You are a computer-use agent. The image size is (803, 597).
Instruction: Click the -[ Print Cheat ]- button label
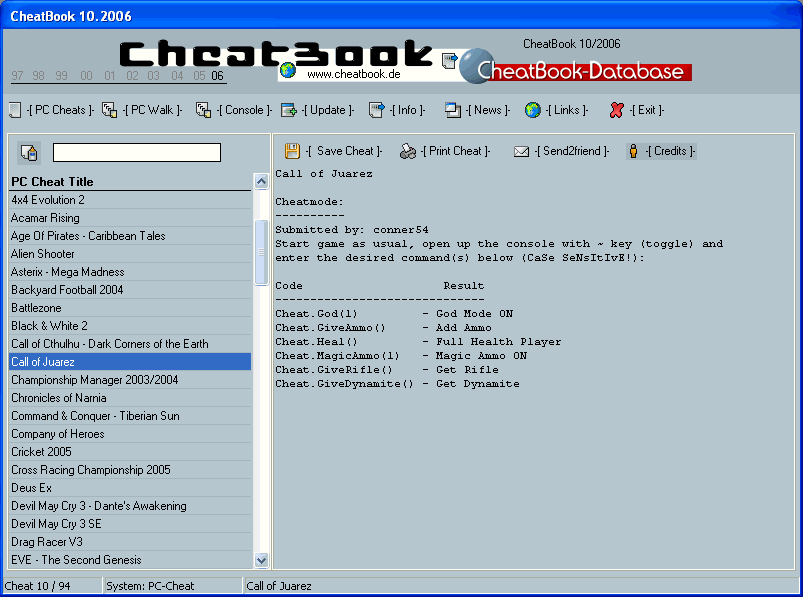coord(455,151)
